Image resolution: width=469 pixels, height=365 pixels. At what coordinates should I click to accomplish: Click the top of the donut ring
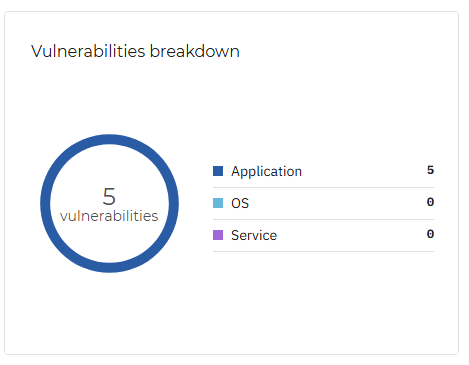tap(109, 139)
